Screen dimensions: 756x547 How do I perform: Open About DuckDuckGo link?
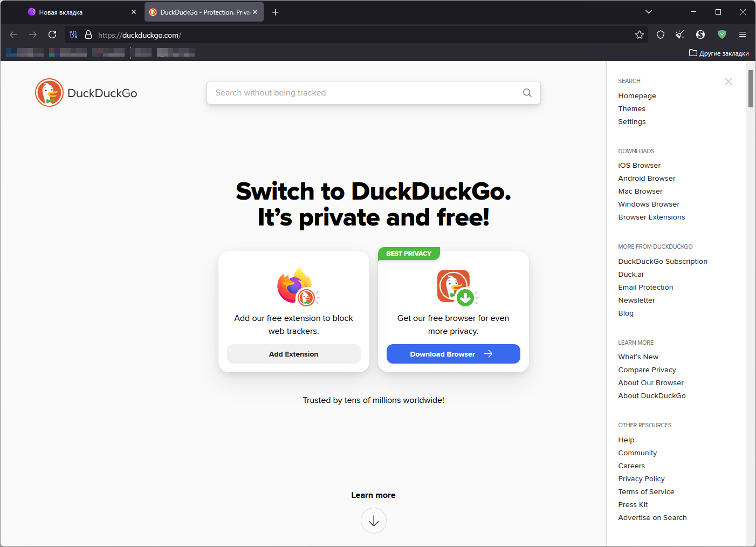coord(652,395)
